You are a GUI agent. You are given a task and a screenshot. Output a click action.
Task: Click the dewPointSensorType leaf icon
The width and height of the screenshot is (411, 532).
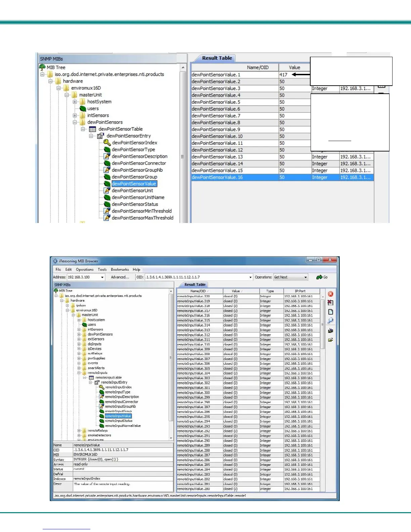[x=107, y=149]
